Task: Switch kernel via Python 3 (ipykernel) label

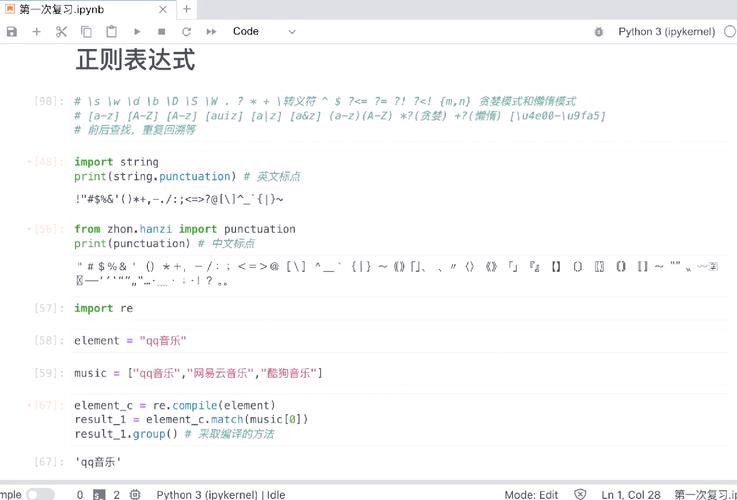Action: click(x=666, y=31)
